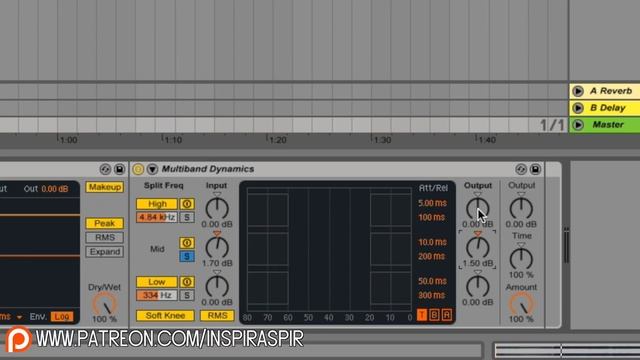Viewport: 640px width, 360px height.
Task: Toggle Soft Knee button
Action: (x=165, y=316)
